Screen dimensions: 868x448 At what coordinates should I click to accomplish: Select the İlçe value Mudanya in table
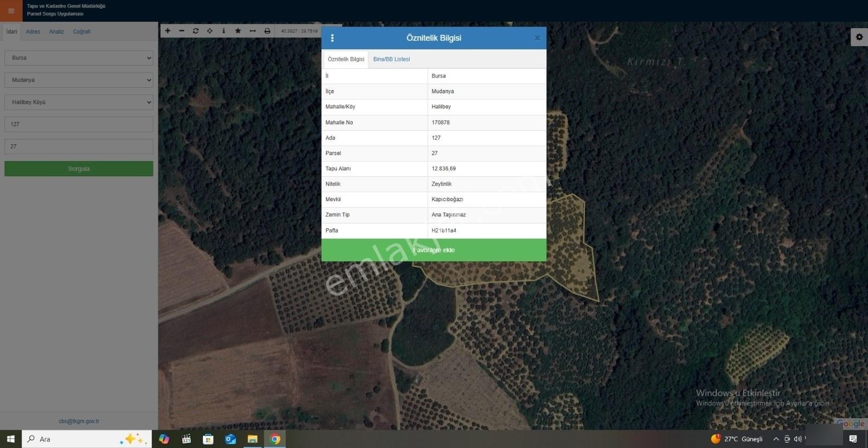pyautogui.click(x=443, y=91)
